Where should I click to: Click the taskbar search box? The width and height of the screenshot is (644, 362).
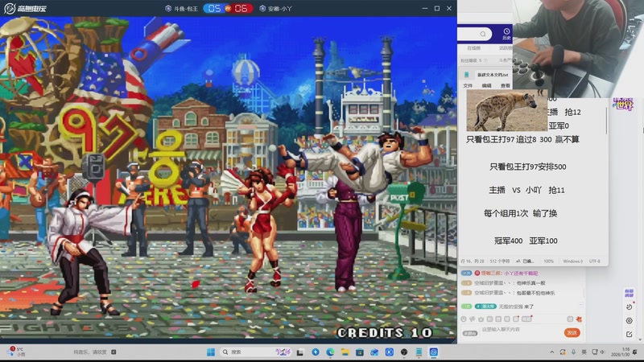coord(256,352)
